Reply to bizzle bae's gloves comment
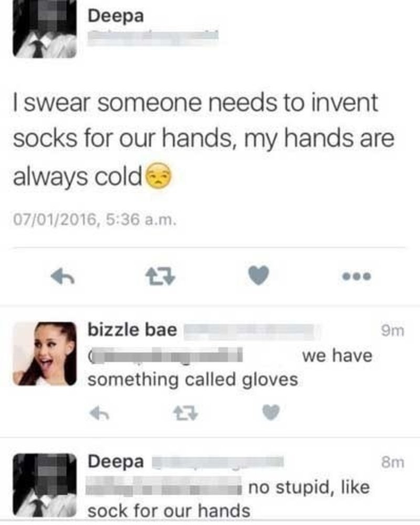This screenshot has width=420, height=525. [99, 413]
